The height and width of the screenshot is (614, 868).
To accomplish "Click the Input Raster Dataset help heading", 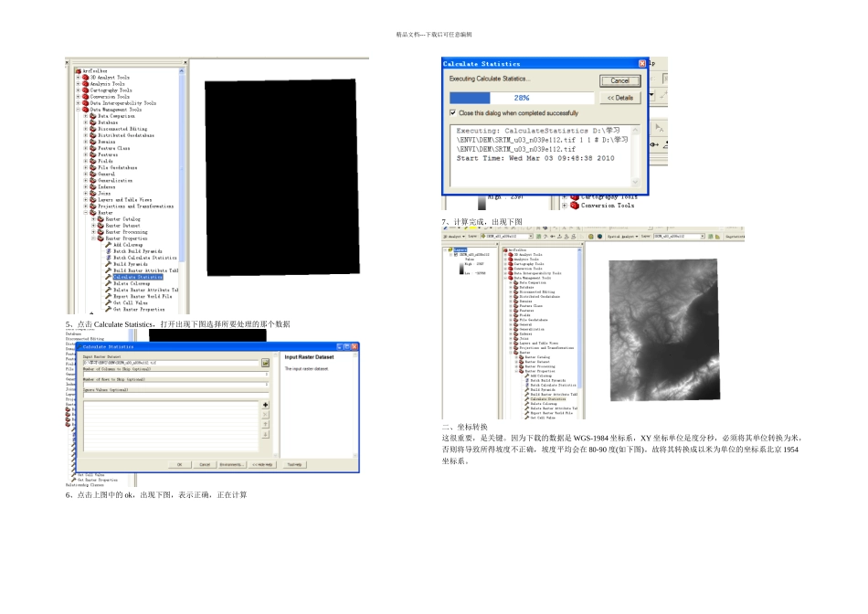I will (x=309, y=357).
